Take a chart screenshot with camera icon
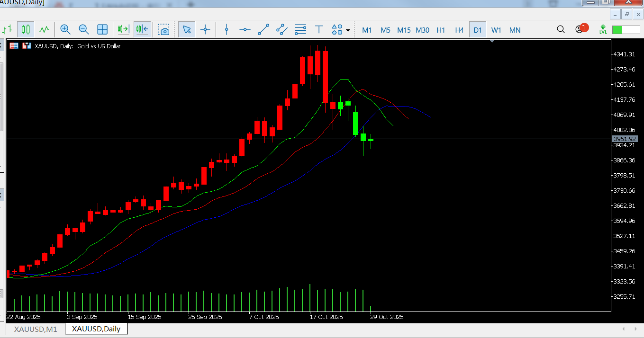Image resolution: width=644 pixels, height=338 pixels. coord(164,30)
